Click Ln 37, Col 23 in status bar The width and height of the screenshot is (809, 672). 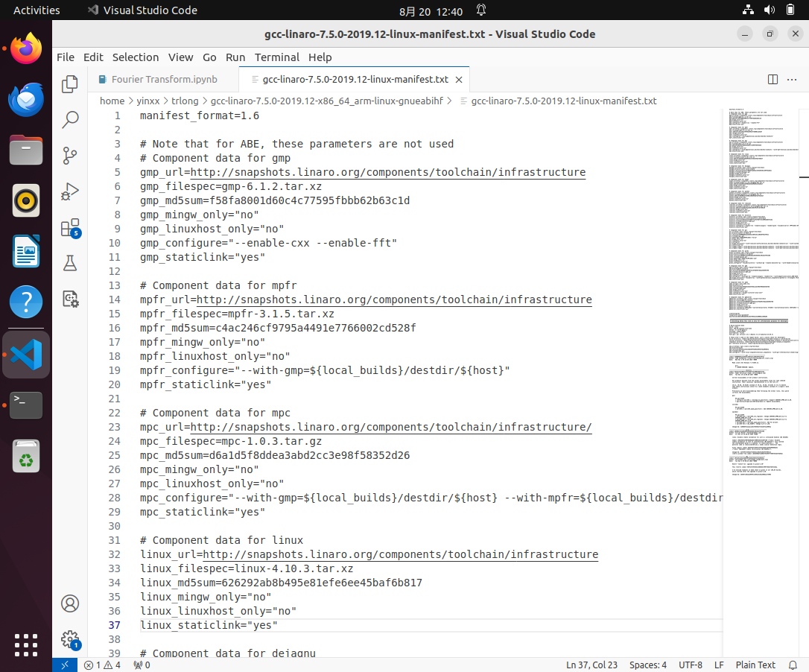(x=591, y=665)
